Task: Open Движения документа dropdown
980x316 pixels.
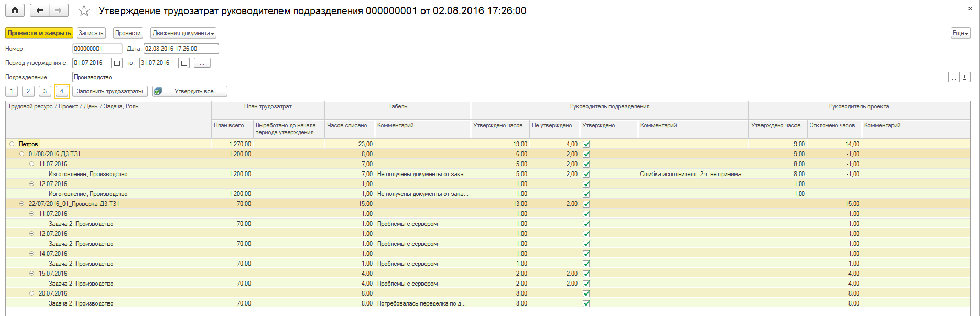Action: click(183, 33)
